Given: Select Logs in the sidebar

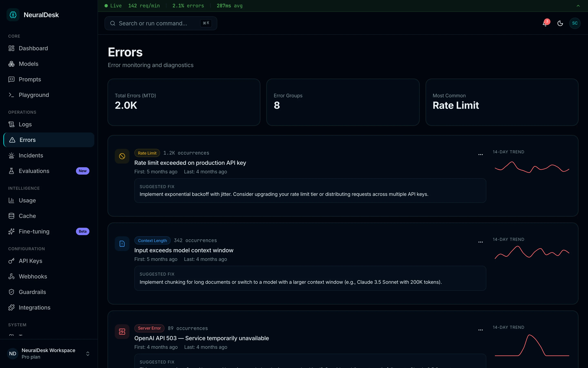Looking at the screenshot, I should pos(49,124).
